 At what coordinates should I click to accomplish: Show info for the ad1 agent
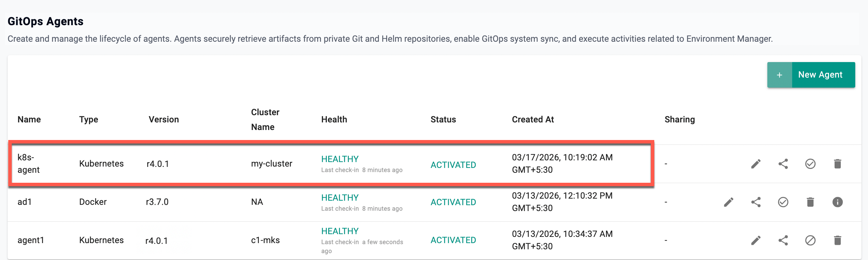click(x=837, y=202)
